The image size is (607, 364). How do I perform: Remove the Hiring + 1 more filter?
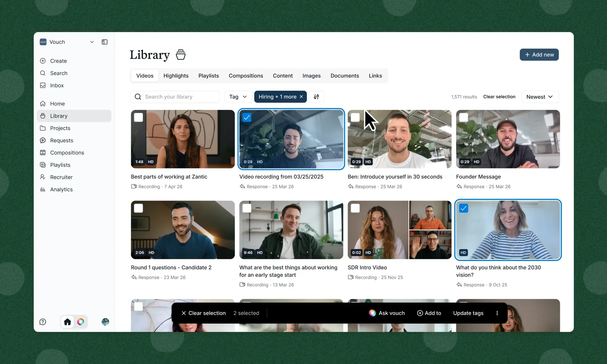[x=301, y=97]
